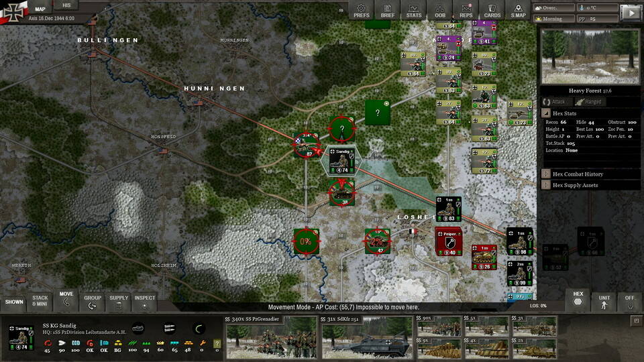Screen dimensions: 644x362
Task: Expand Hex Combat History
Action: [546, 174]
